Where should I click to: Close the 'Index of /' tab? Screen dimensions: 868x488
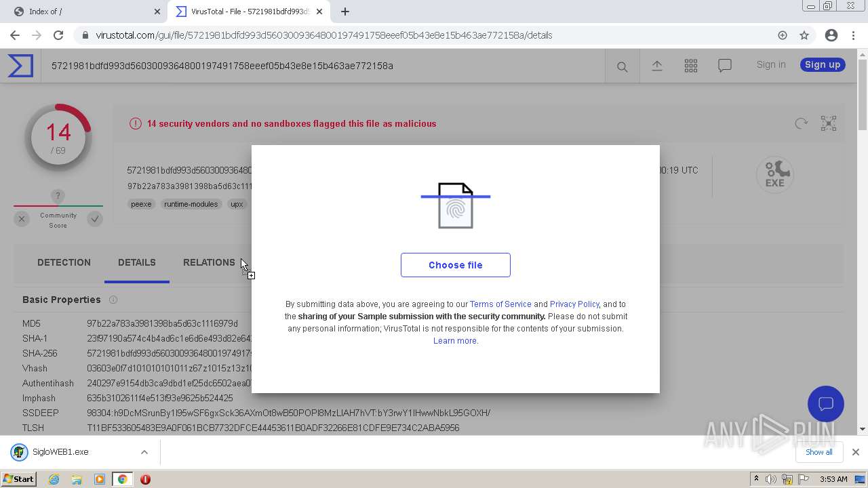click(157, 12)
